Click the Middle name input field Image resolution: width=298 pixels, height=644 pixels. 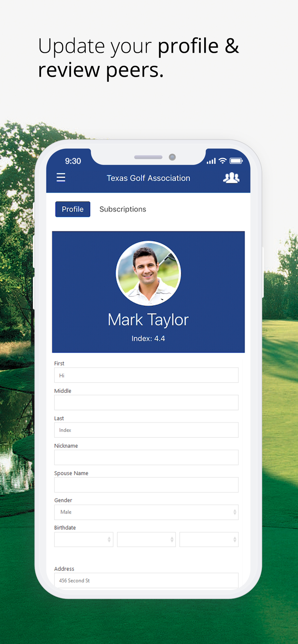tap(146, 402)
